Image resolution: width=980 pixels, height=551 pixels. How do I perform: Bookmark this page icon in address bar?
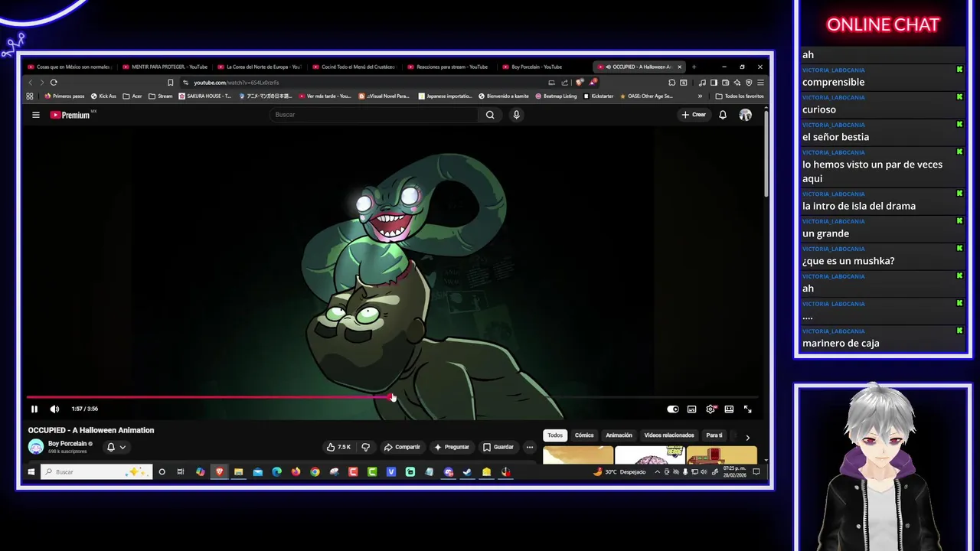170,82
